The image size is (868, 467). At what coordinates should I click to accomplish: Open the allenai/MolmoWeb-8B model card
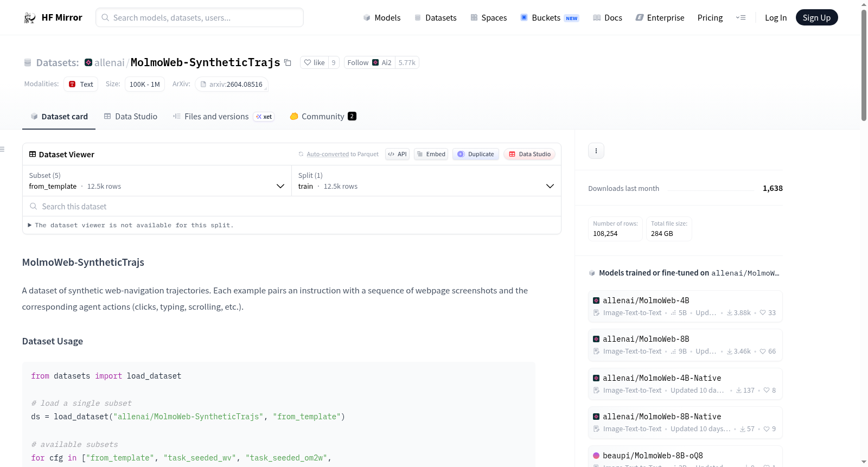point(685,345)
